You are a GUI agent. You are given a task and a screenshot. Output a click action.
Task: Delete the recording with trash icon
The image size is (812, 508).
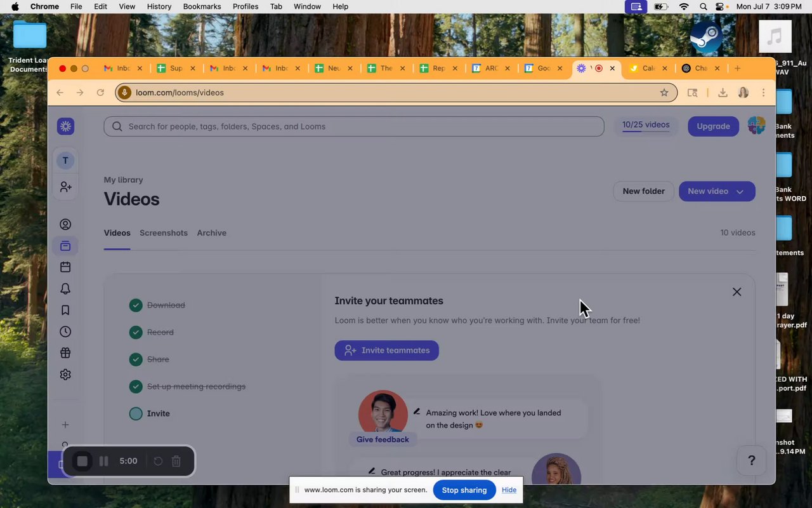click(x=176, y=461)
